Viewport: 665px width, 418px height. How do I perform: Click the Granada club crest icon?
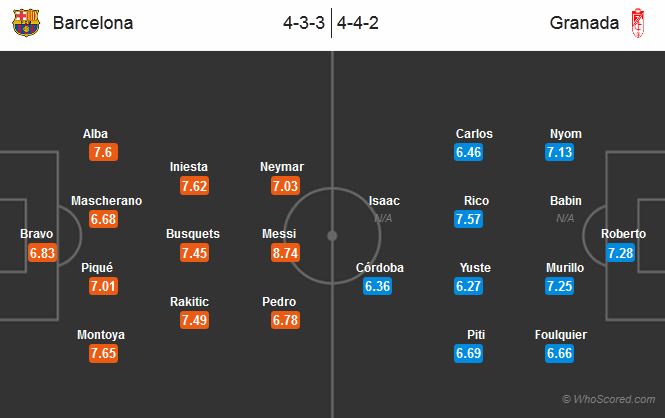point(638,23)
